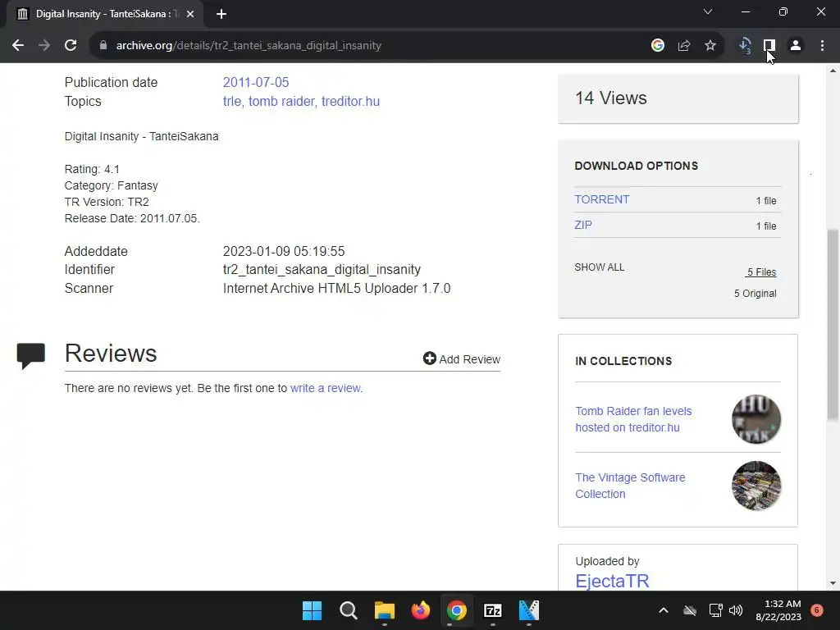840x630 pixels.
Task: Toggle the browser side panel
Action: [x=769, y=46]
